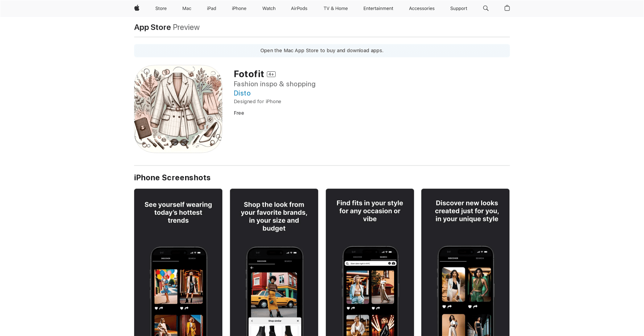The height and width of the screenshot is (336, 644).
Task: Click the TV & Home menu item
Action: (x=336, y=8)
